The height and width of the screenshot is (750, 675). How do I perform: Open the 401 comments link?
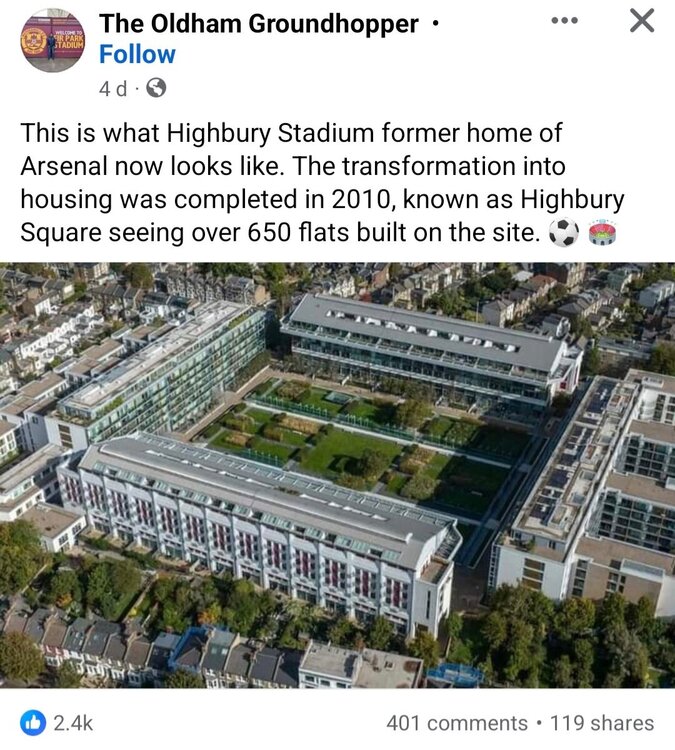pos(457,722)
